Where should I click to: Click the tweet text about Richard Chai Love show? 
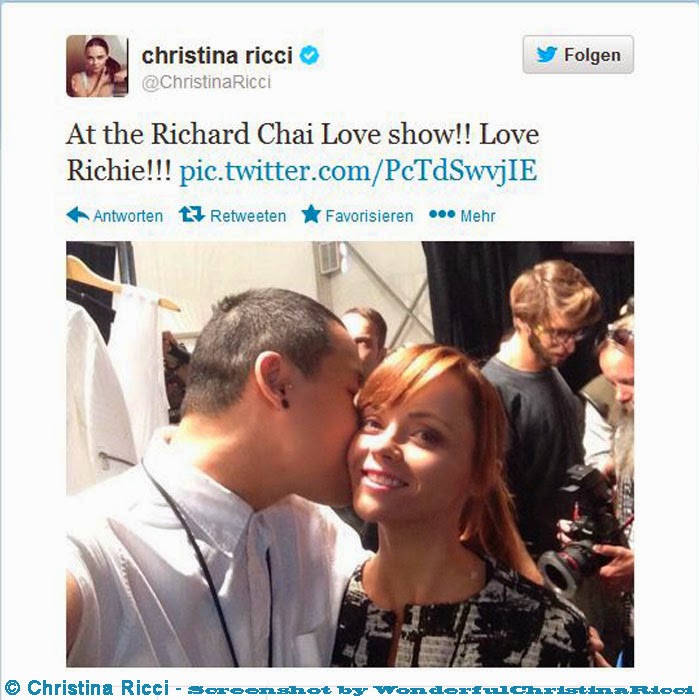coord(303,152)
